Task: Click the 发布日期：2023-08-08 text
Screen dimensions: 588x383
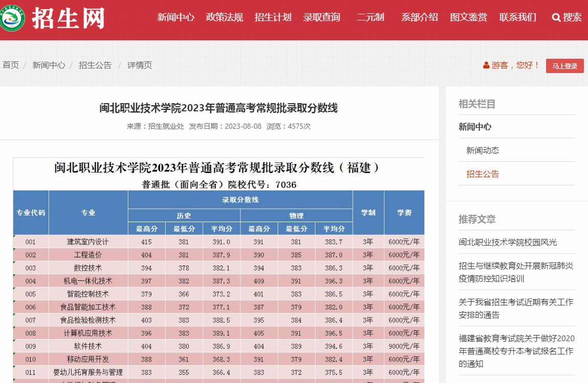Action: coord(225,126)
